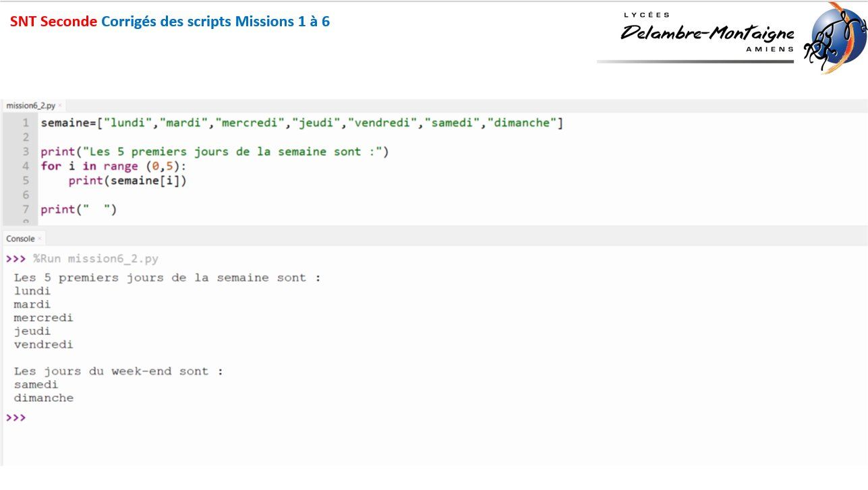Place cursor on print(semaine[i]) line

127,181
